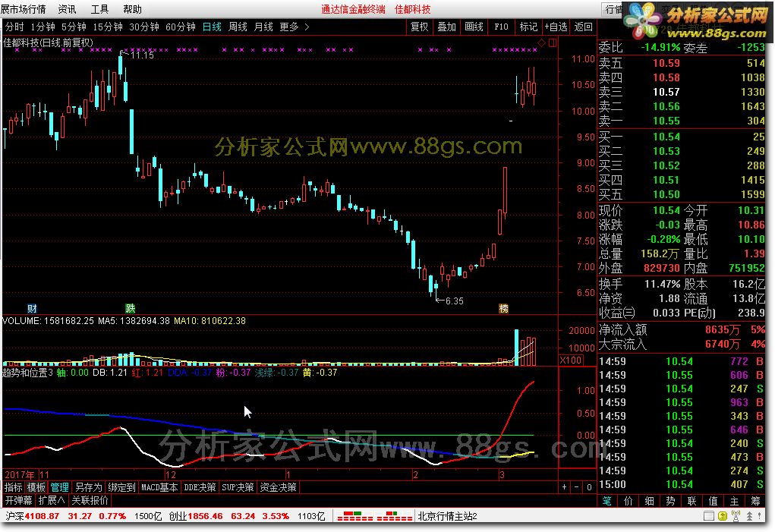Click the yellow upload icon in status bar
This screenshot has height=532, width=775.
coord(723,516)
